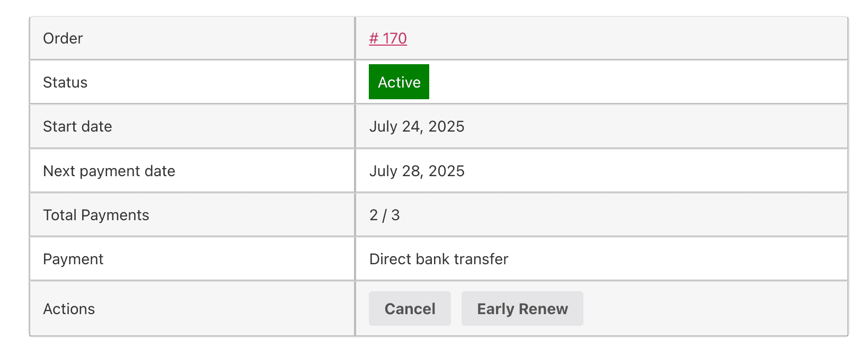Click the Order row label

coord(63,38)
